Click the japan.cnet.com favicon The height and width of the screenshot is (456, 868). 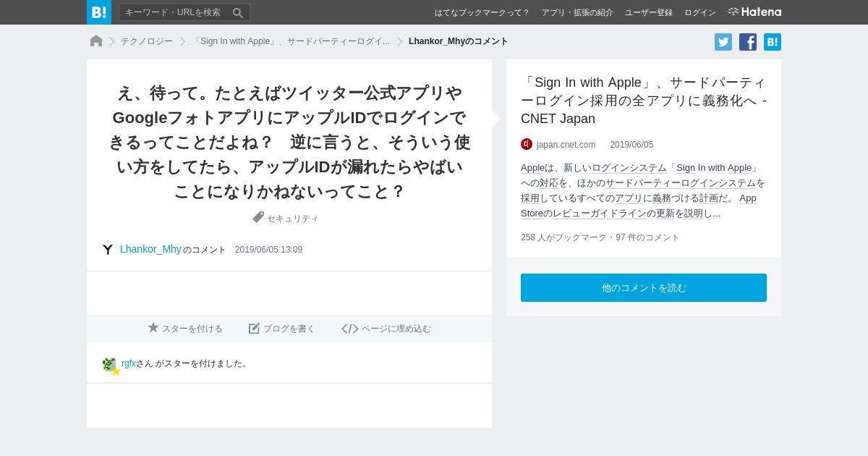[527, 144]
